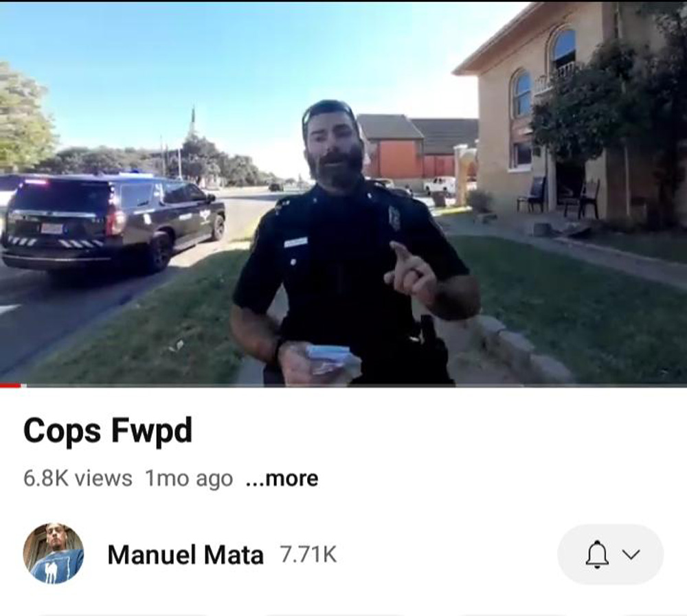The height and width of the screenshot is (616, 687).
Task: Tap the video title Cops Fwpd
Action: pyautogui.click(x=108, y=431)
